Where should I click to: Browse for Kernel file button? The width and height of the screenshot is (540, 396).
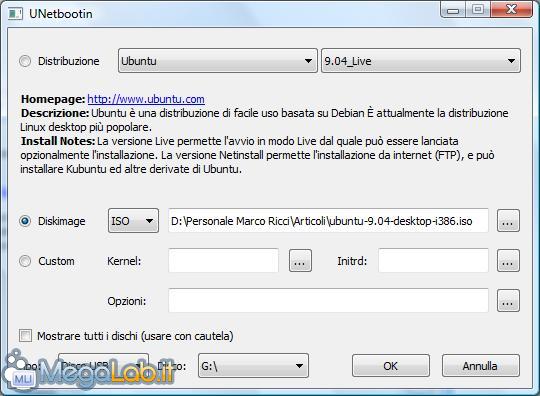[300, 261]
